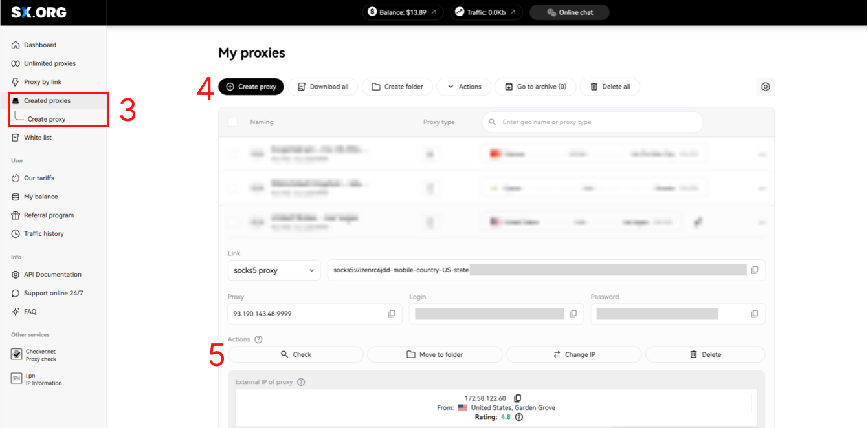The height and width of the screenshot is (428, 868).
Task: Click help icon beside External IP of proxy
Action: [301, 382]
